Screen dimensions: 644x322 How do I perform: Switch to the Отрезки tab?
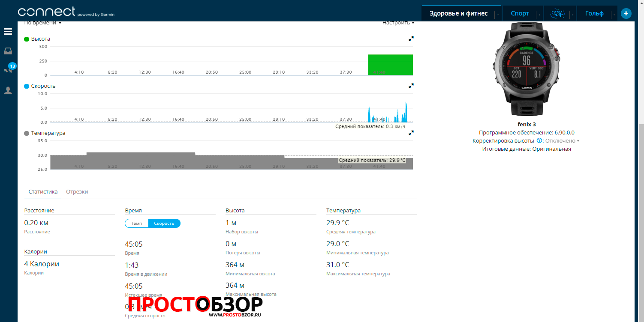click(77, 191)
